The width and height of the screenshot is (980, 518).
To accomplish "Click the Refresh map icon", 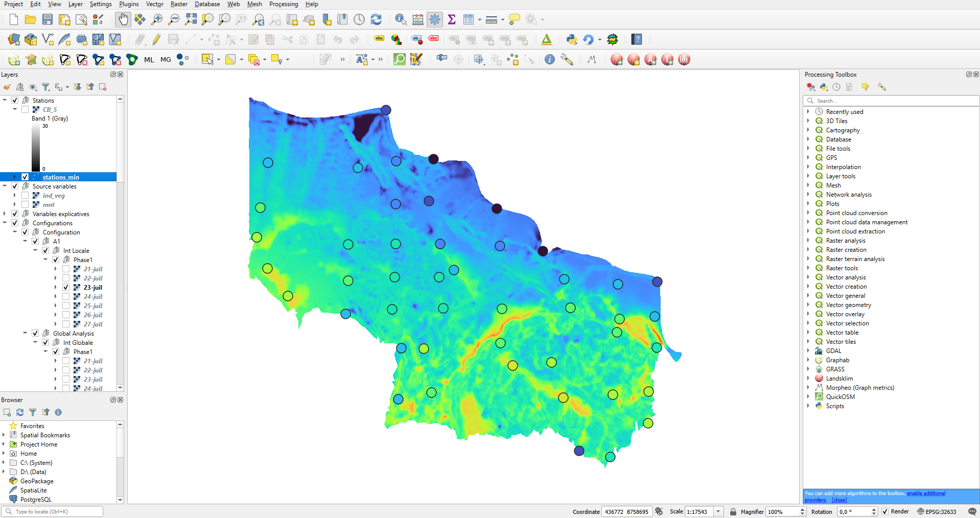I will tap(376, 20).
